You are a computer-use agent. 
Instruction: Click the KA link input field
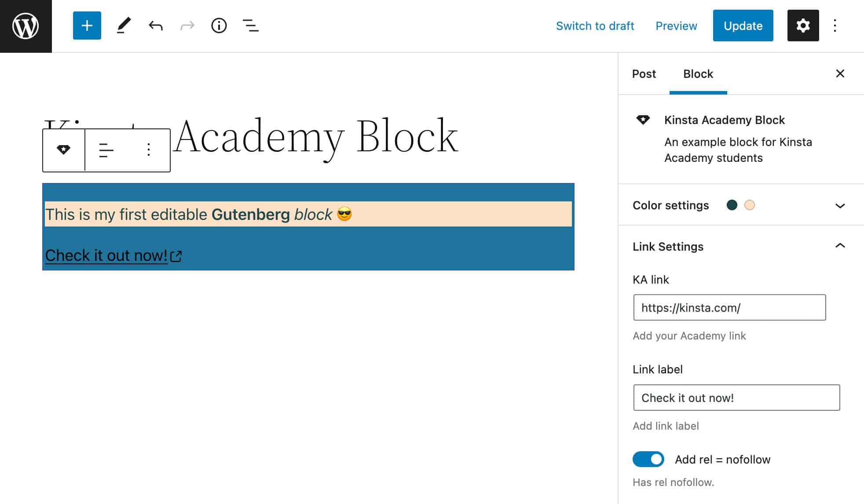[729, 307]
